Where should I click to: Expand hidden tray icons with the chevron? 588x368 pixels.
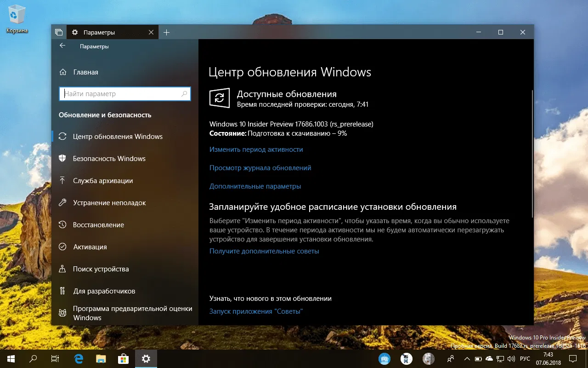click(467, 358)
